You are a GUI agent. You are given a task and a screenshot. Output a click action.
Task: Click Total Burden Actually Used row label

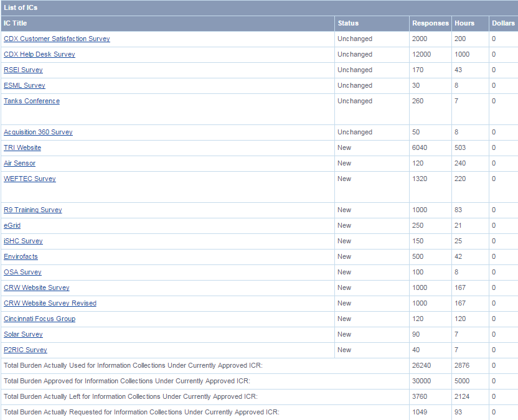[x=133, y=365]
